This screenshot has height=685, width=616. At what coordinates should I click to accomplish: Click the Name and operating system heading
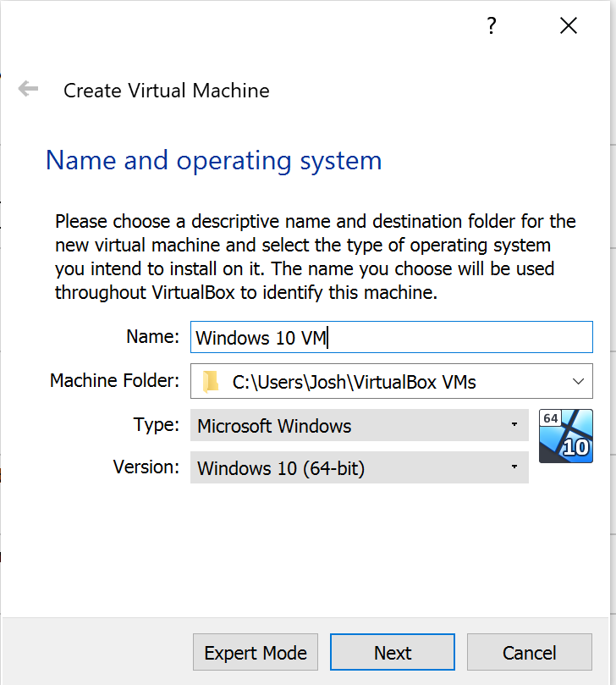214,161
